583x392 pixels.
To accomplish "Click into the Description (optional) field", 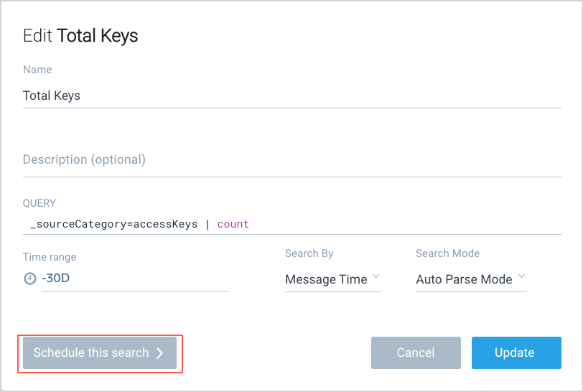I will 291,159.
